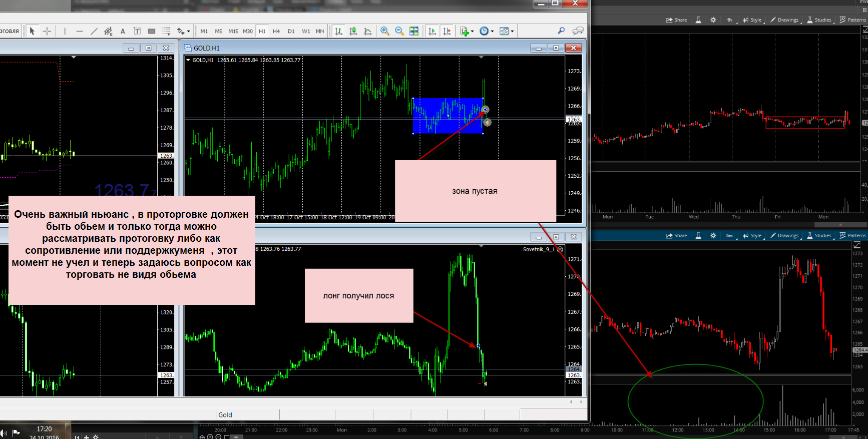The height and width of the screenshot is (439, 868).
Task: Click the GOLD,H1 chart window icon
Action: pyautogui.click(x=188, y=48)
